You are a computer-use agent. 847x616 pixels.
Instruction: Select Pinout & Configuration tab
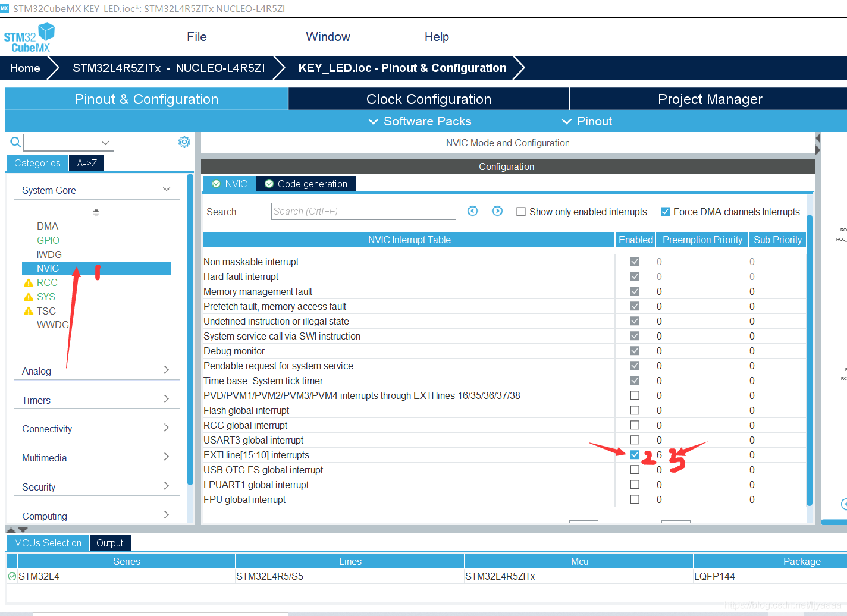tap(146, 99)
